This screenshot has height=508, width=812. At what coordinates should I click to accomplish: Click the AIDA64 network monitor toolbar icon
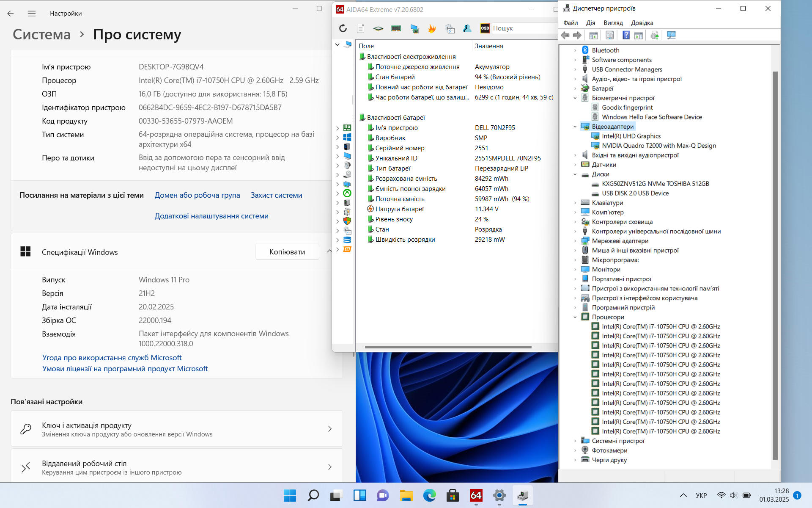[414, 28]
